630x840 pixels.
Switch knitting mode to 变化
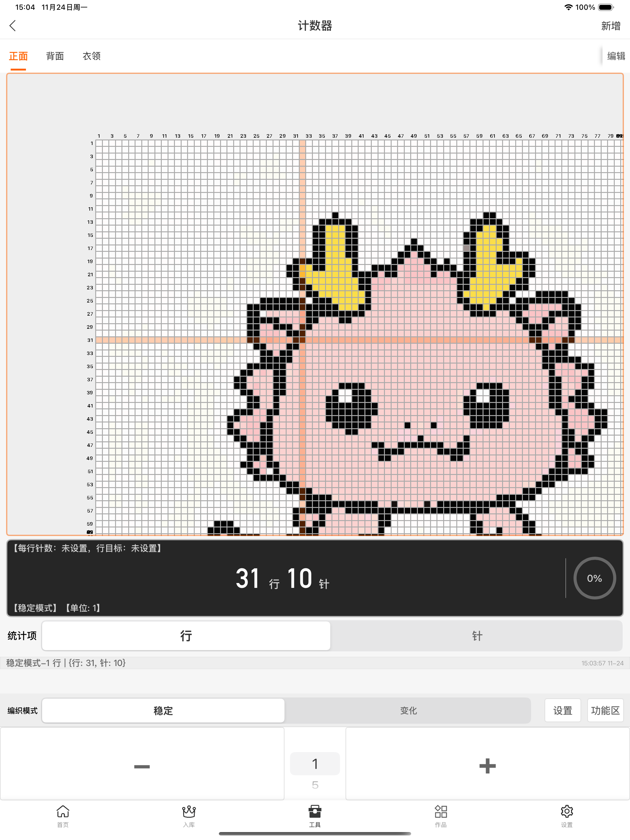pos(408,711)
